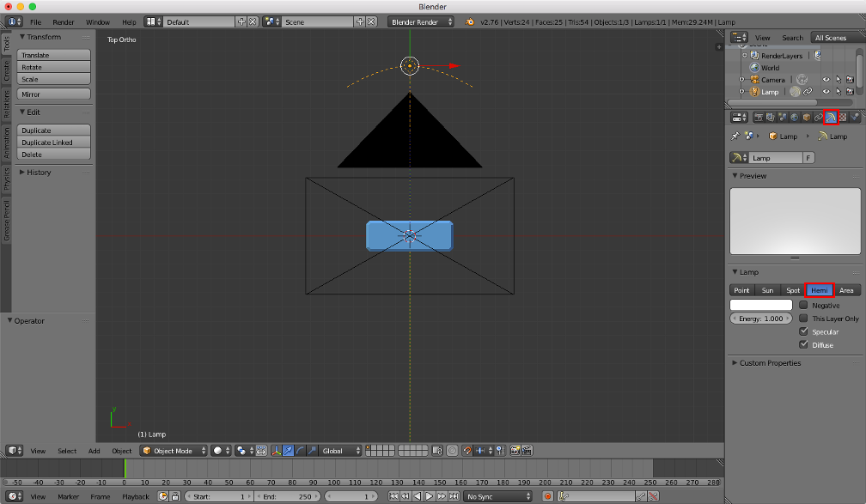Image resolution: width=866 pixels, height=504 pixels.
Task: Click the OpenGL render animation clapper icon
Action: pyautogui.click(x=527, y=451)
